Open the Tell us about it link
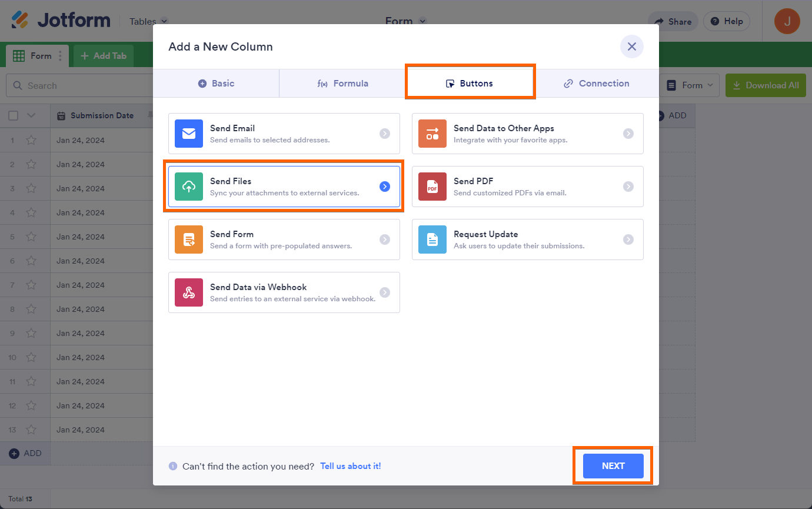812x509 pixels. pos(350,466)
